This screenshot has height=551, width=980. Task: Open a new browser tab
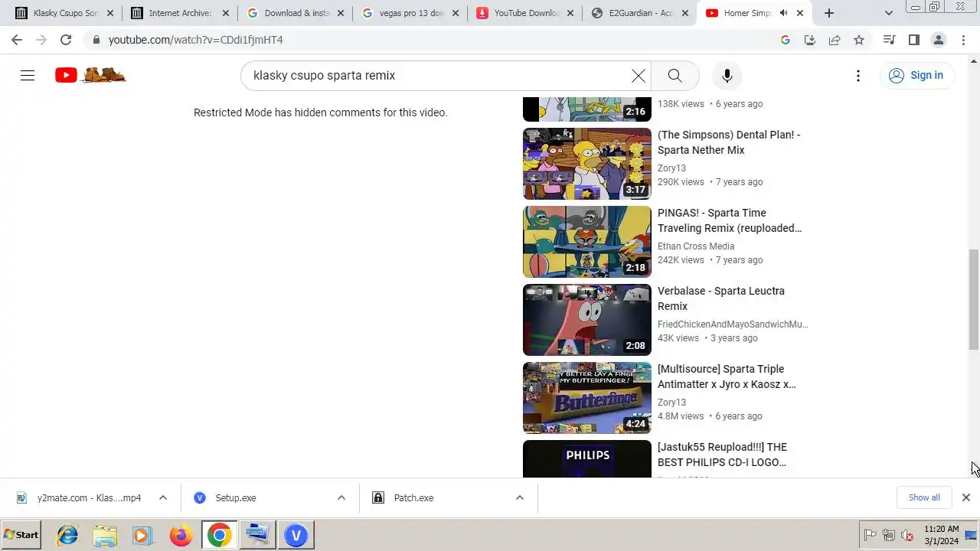coord(829,13)
